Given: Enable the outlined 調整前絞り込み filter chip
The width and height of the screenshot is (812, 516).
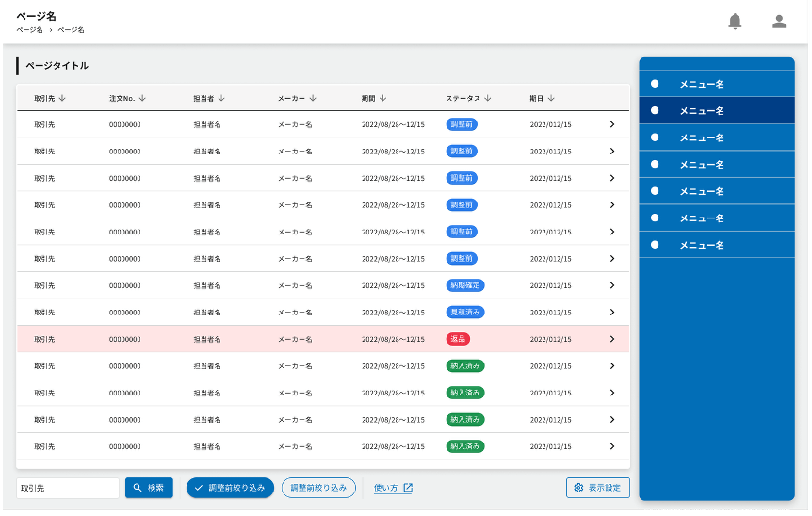Looking at the screenshot, I should tap(318, 488).
